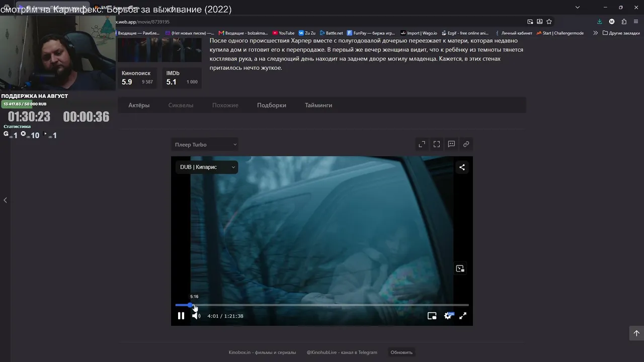Open the Личный кабинет bookmark

[513, 33]
